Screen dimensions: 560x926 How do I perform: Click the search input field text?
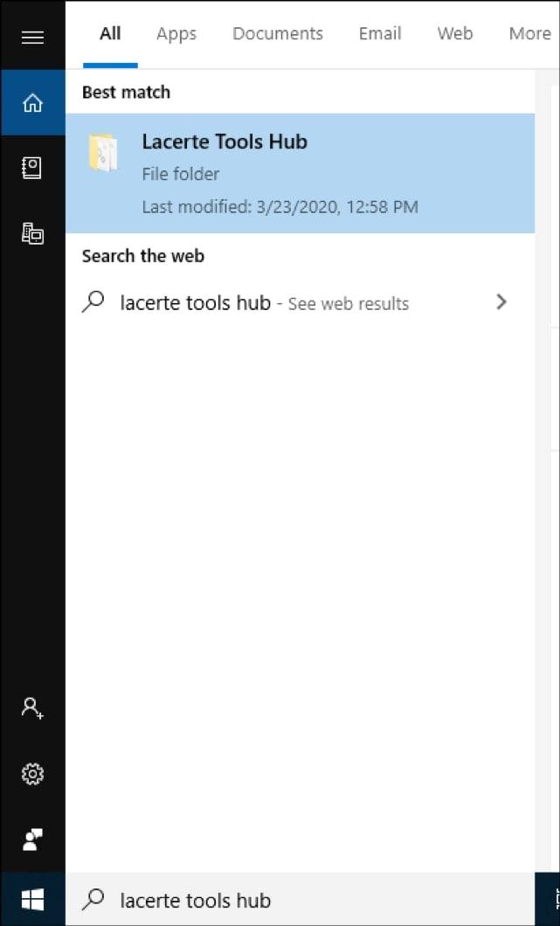[196, 900]
